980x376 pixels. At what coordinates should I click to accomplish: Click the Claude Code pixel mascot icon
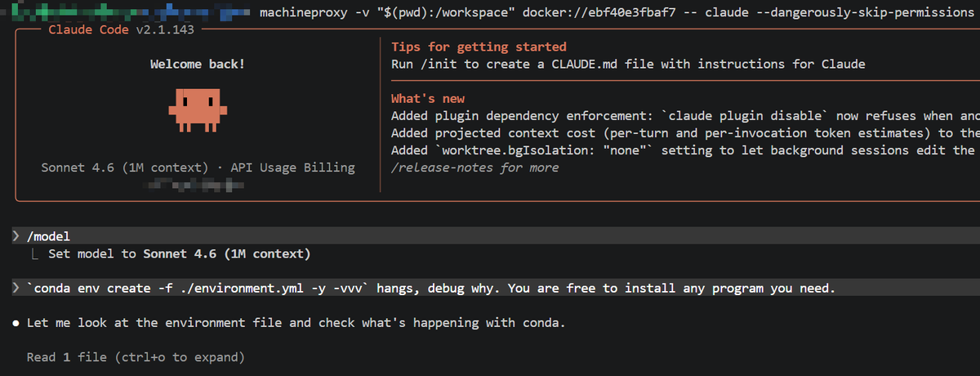(x=197, y=111)
